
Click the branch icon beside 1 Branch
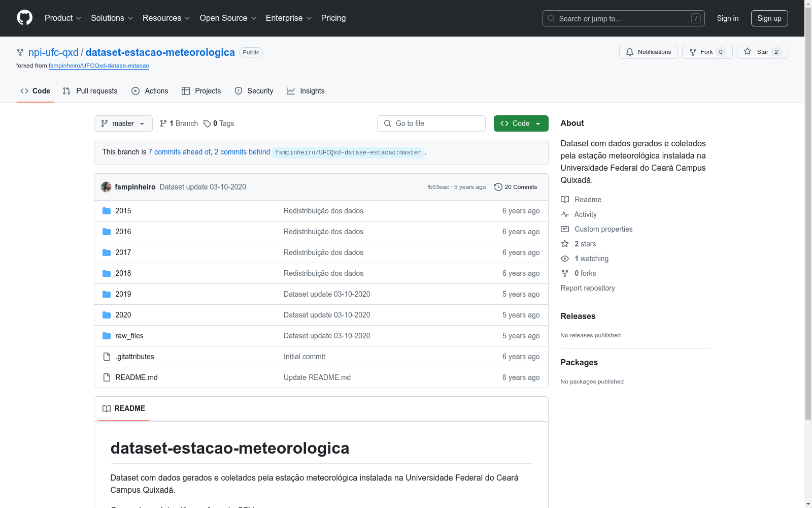163,123
